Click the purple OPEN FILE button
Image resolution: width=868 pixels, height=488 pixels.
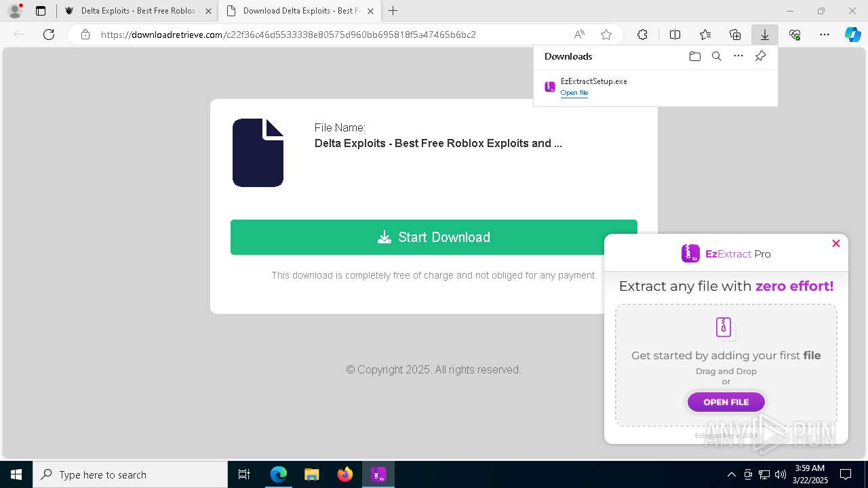click(x=726, y=402)
